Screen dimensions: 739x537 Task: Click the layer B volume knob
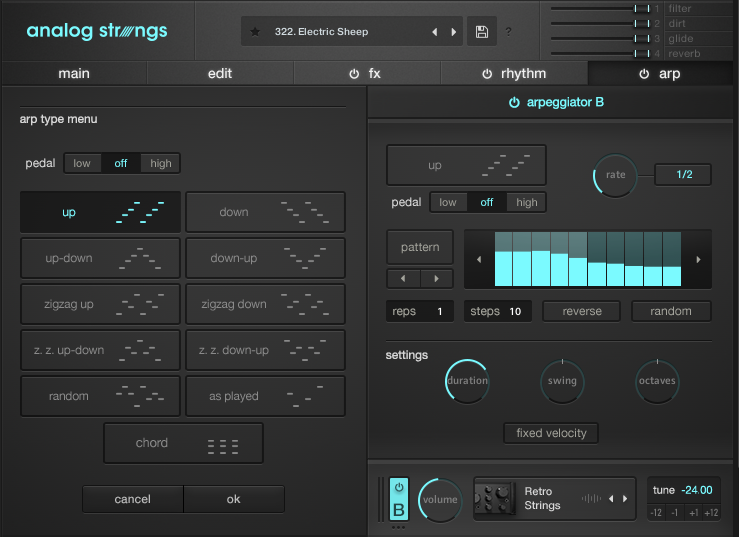coord(440,500)
